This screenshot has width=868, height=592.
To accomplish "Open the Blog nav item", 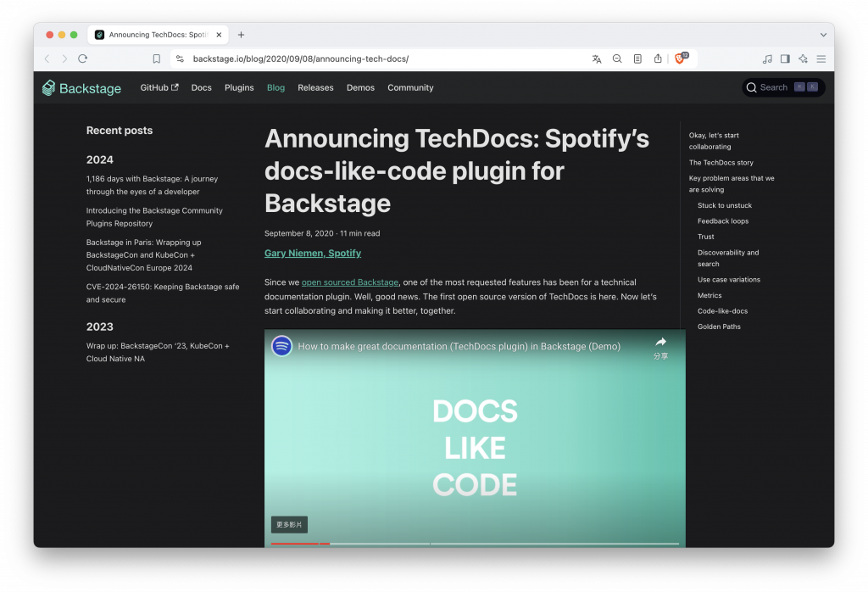I will coord(275,87).
